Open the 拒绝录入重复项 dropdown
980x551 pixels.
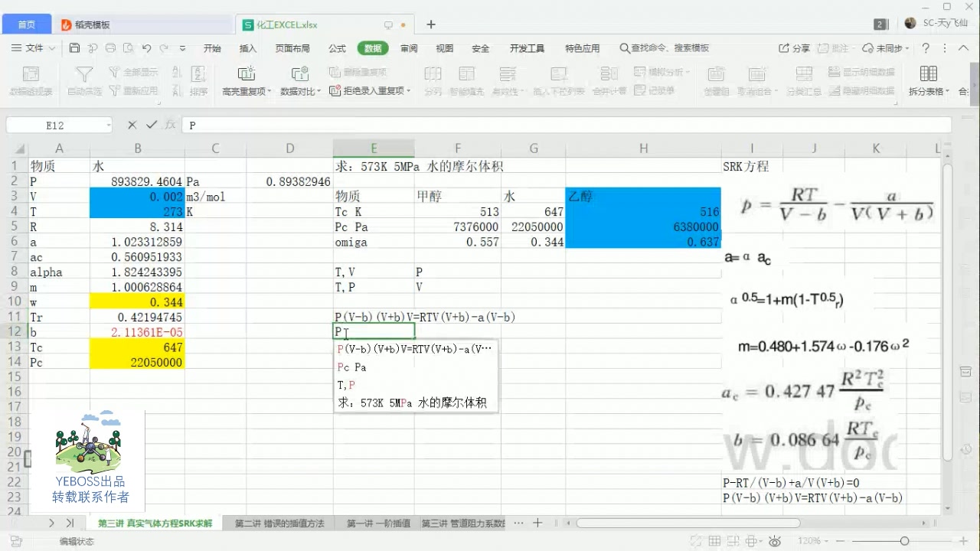pyautogui.click(x=370, y=90)
